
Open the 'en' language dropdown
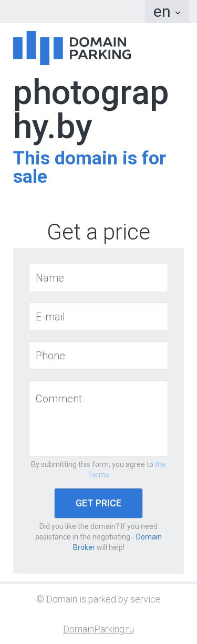click(167, 12)
